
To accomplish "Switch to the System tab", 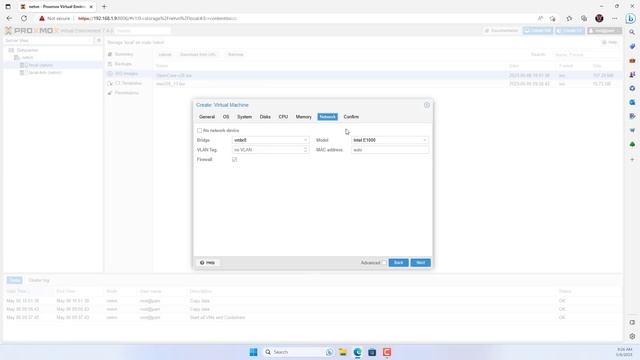I will pyautogui.click(x=244, y=117).
